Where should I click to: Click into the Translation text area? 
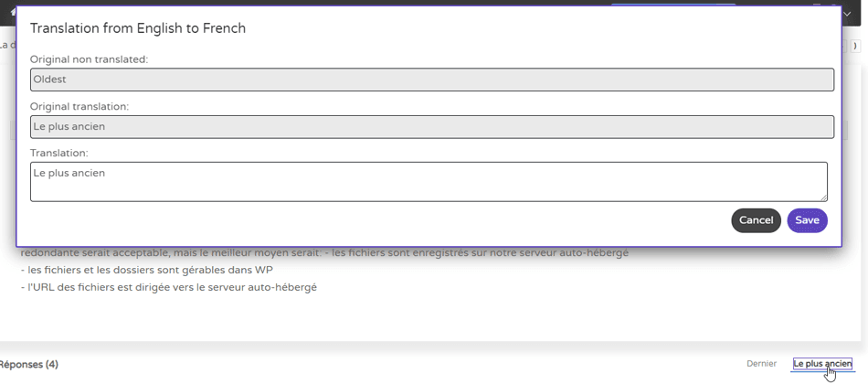tap(428, 181)
